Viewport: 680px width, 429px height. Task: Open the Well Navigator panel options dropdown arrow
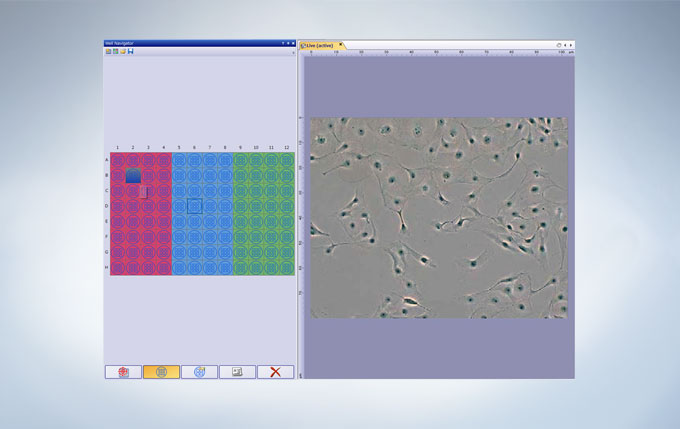point(281,43)
